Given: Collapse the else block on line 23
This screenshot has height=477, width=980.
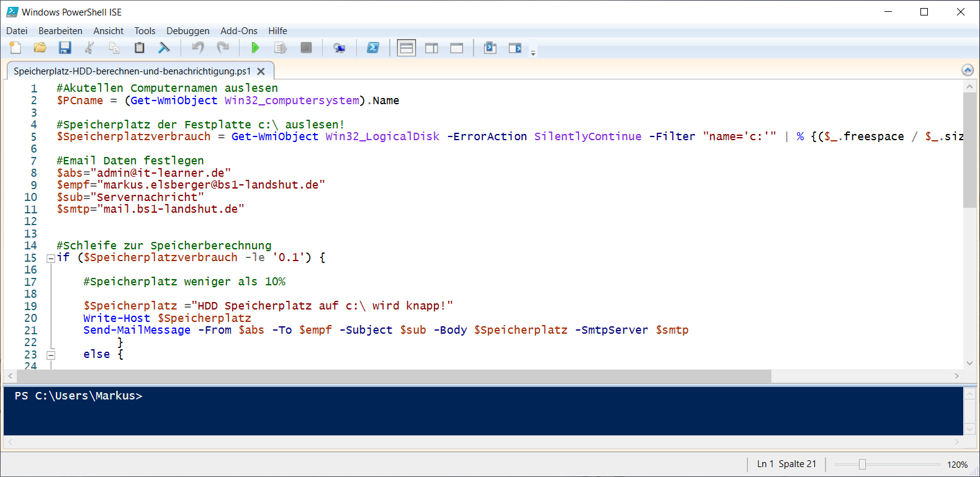Looking at the screenshot, I should (x=51, y=355).
